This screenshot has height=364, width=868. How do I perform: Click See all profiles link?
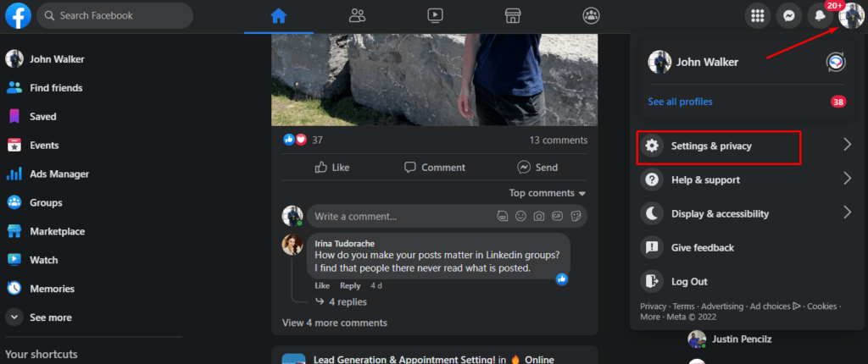[680, 102]
